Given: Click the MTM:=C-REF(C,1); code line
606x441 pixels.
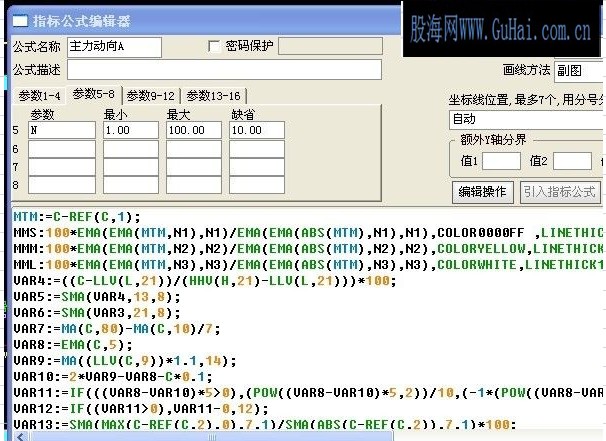Looking at the screenshot, I should [77, 217].
